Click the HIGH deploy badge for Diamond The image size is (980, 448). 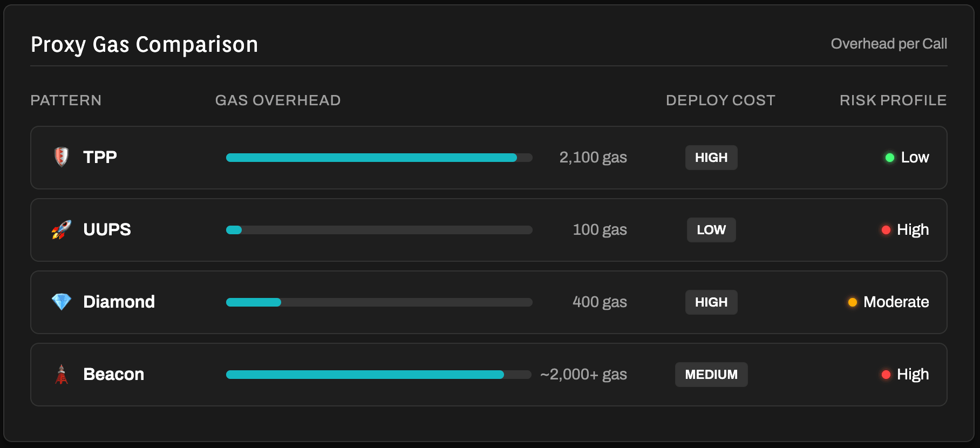pos(711,302)
